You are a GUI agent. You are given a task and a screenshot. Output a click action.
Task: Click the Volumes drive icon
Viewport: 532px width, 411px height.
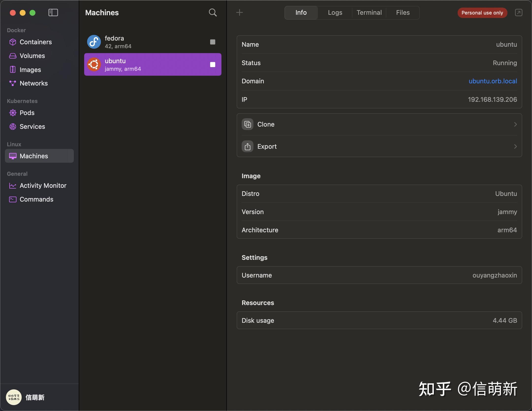tap(13, 56)
